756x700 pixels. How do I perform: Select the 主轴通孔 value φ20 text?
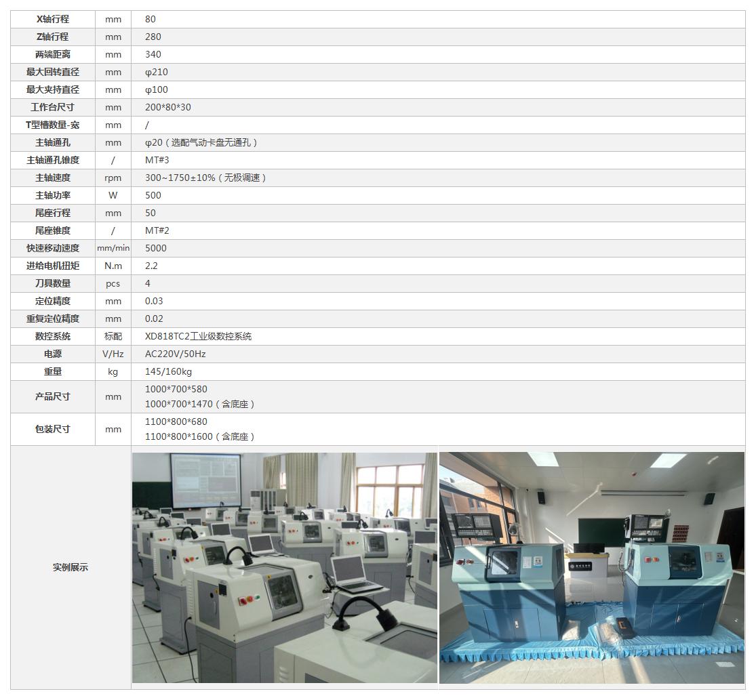coord(201,142)
